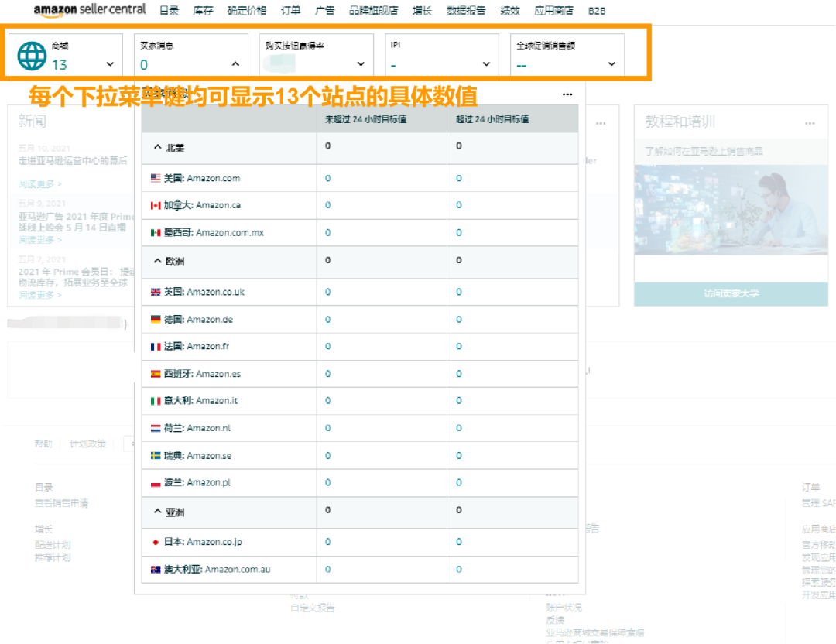The image size is (836, 644).
Task: Click the 计划政策 footer link
Action: point(88,444)
